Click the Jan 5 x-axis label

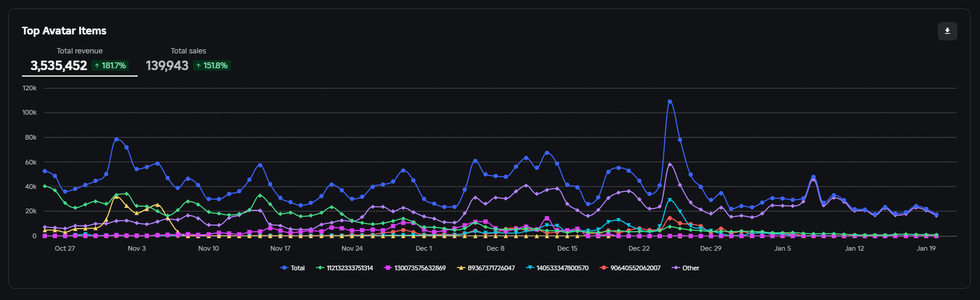[x=783, y=248]
